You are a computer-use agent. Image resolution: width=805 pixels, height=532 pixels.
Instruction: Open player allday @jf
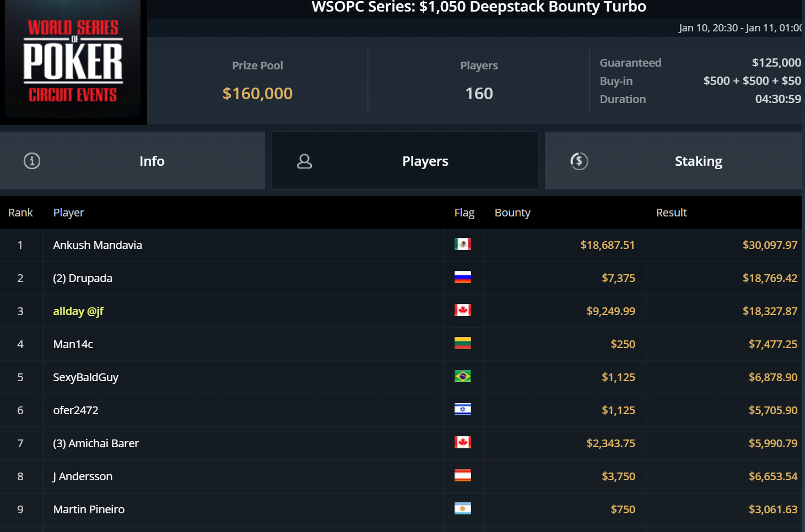(x=78, y=311)
